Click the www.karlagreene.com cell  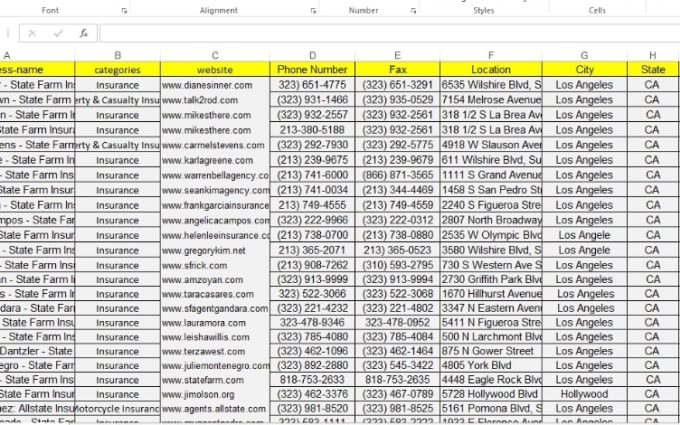point(215,160)
